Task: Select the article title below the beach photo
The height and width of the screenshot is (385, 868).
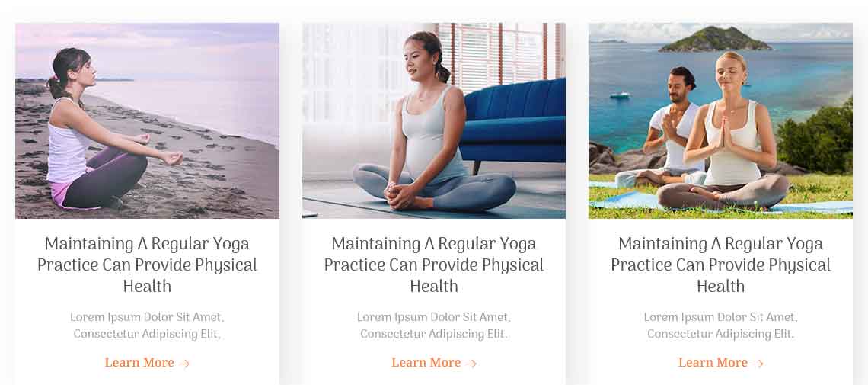Action: pos(147,265)
